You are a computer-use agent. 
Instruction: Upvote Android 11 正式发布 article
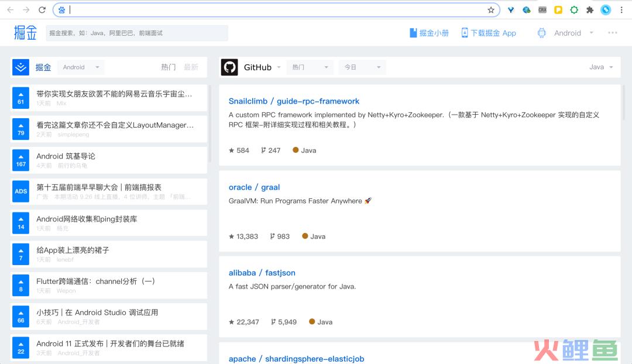click(x=20, y=348)
